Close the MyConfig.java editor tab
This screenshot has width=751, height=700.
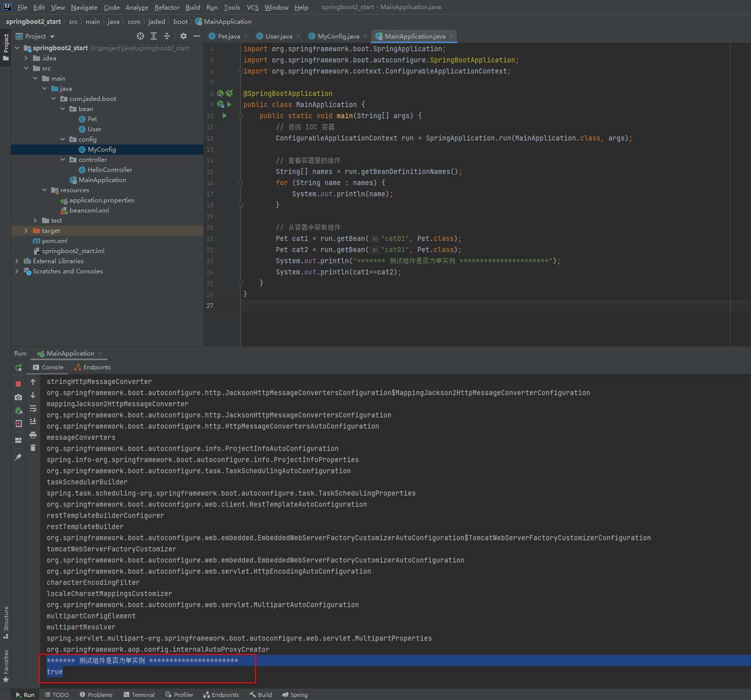coord(365,36)
